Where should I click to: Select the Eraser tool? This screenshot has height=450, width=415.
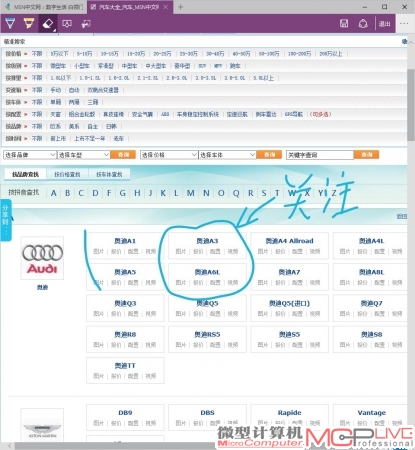(48, 24)
